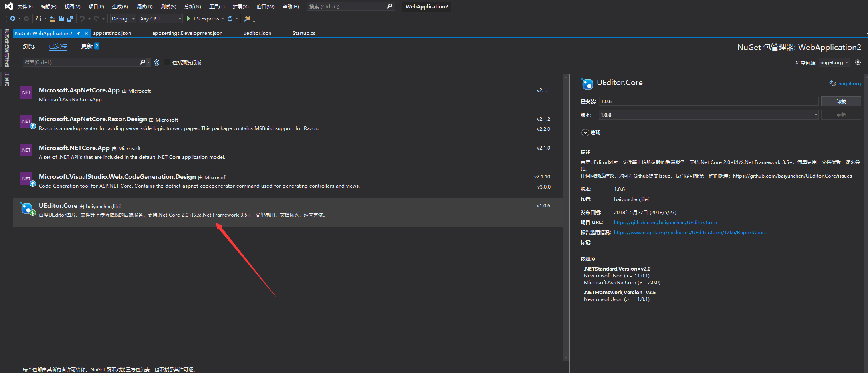This screenshot has height=373, width=868.
Task: Click the 卸载 uninstall button
Action: 841,102
